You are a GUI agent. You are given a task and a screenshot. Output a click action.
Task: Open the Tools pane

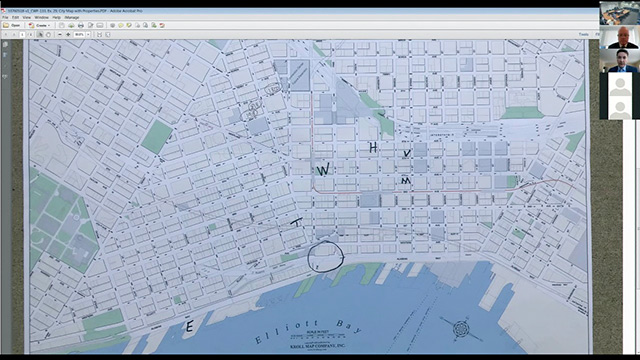[x=584, y=35]
